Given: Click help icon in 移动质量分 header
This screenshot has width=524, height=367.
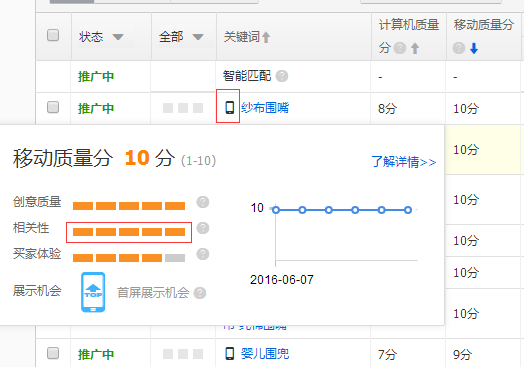Looking at the screenshot, I should [459, 48].
